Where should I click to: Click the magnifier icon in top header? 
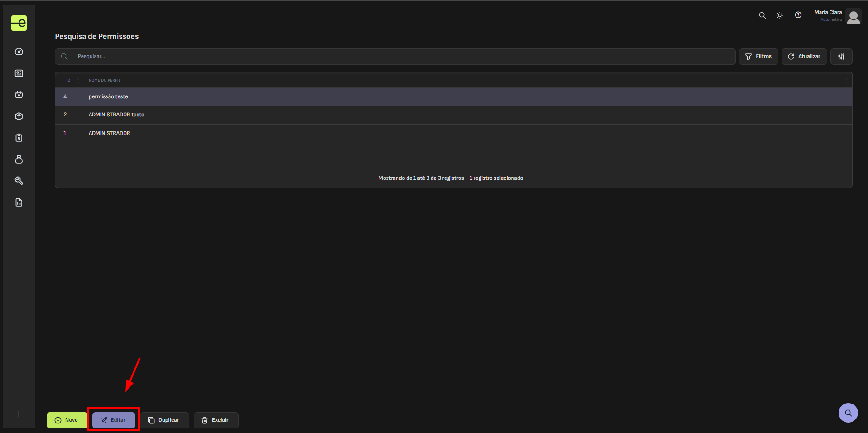[x=762, y=15]
